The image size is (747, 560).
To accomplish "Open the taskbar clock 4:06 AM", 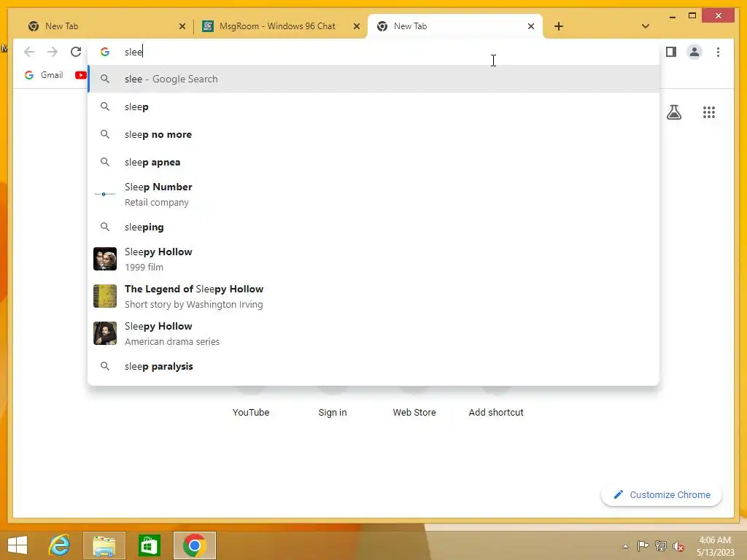I will click(715, 546).
